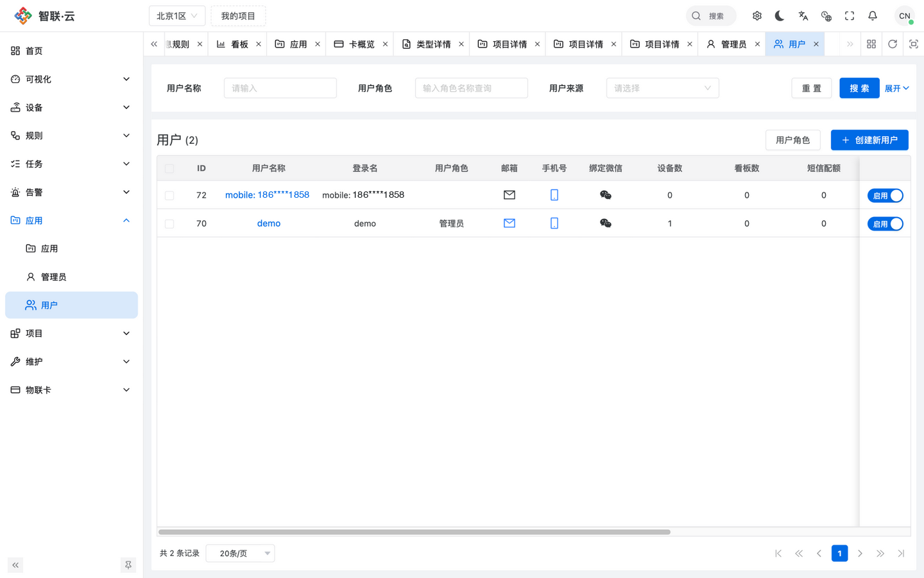
Task: Close the 用户 tab
Action: click(x=816, y=44)
